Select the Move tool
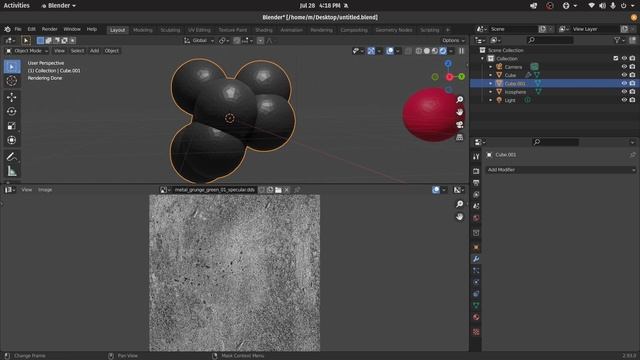The height and width of the screenshot is (360, 640). coord(12,97)
